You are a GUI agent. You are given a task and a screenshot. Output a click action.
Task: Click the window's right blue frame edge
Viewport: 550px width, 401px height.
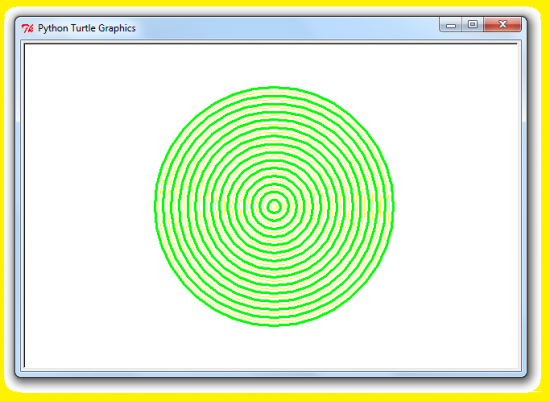pos(524,210)
